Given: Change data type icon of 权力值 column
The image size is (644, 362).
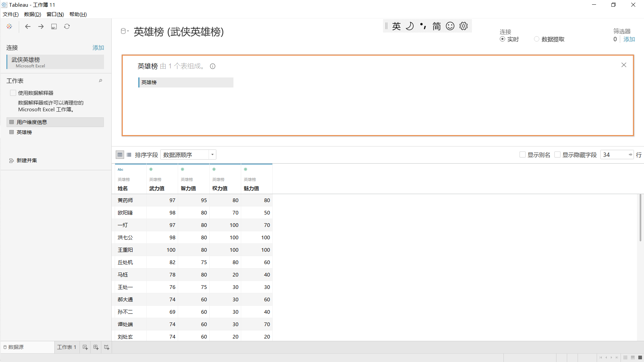Looking at the screenshot, I should click(x=214, y=170).
